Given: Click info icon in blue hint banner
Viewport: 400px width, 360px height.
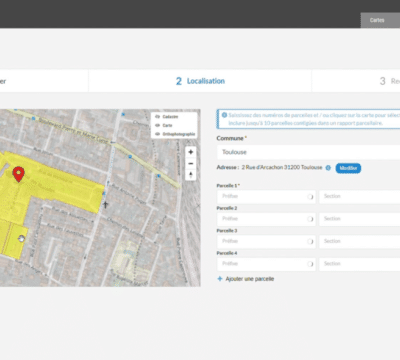Looking at the screenshot, I should (224, 115).
